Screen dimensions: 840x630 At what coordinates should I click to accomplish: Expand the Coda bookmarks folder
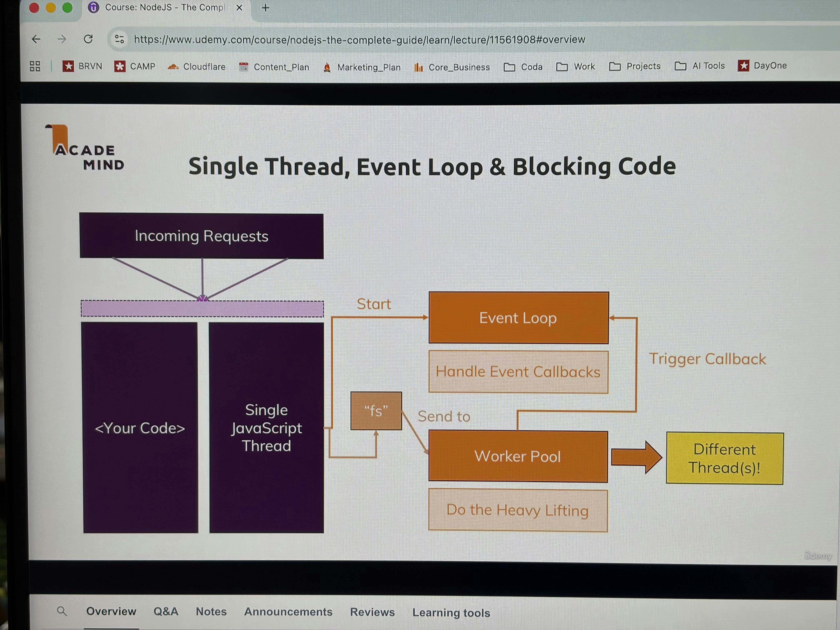point(523,67)
